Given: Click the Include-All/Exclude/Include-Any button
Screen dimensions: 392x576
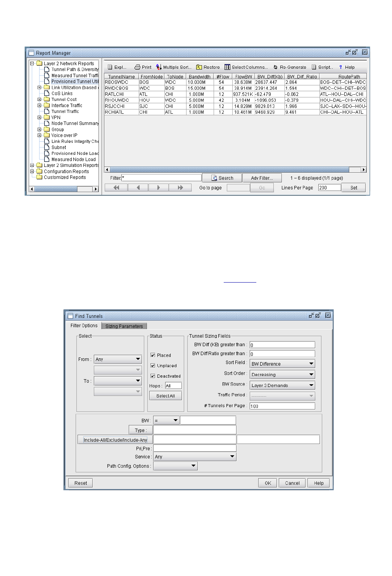Looking at the screenshot, I should coord(115,440).
